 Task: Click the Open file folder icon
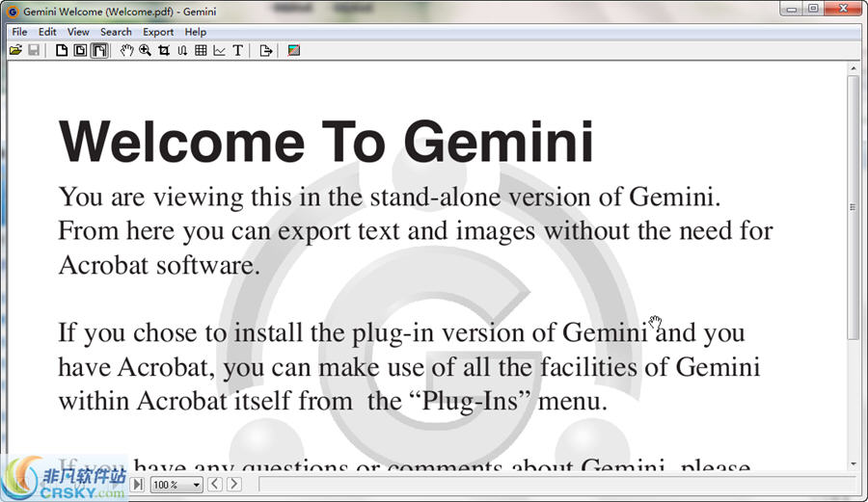15,50
